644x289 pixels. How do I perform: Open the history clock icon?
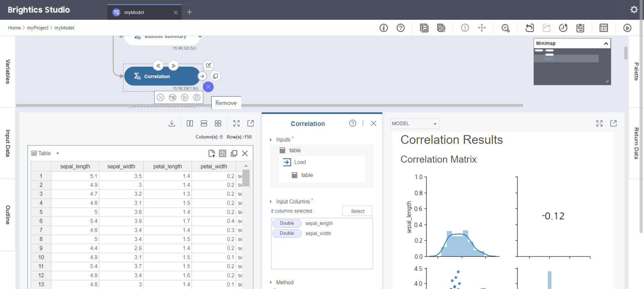[563, 28]
